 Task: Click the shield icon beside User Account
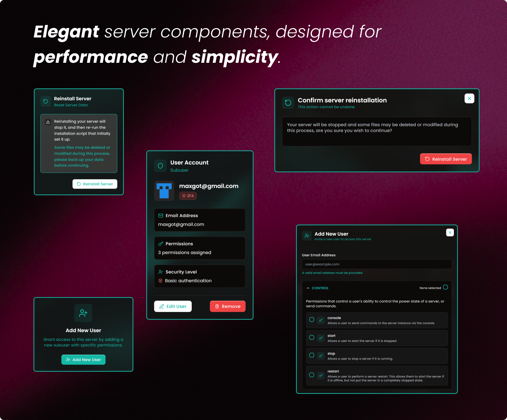(160, 166)
